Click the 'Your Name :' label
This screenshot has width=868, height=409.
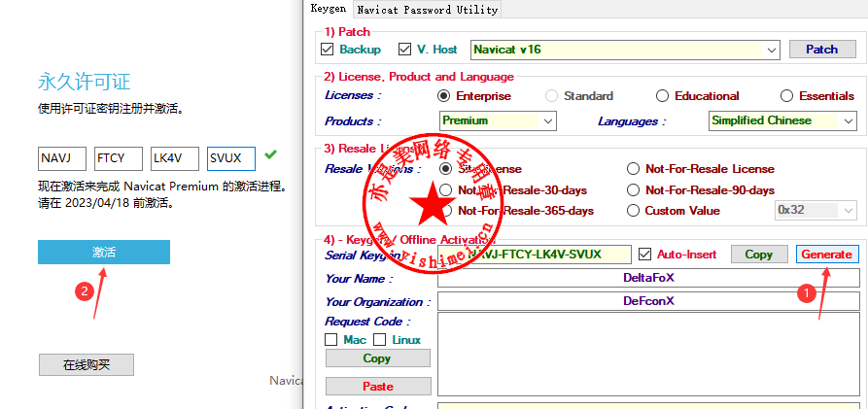(x=359, y=279)
